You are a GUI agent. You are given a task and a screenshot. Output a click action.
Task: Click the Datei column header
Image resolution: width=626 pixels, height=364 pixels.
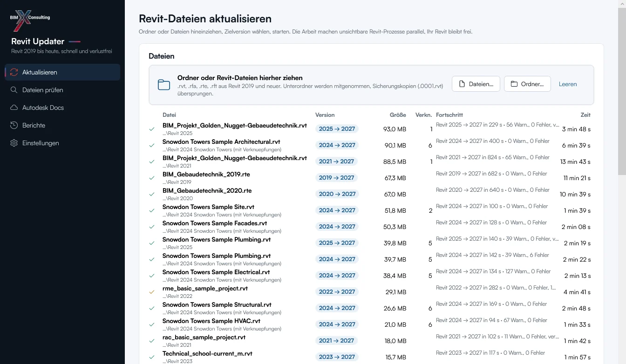pos(169,115)
